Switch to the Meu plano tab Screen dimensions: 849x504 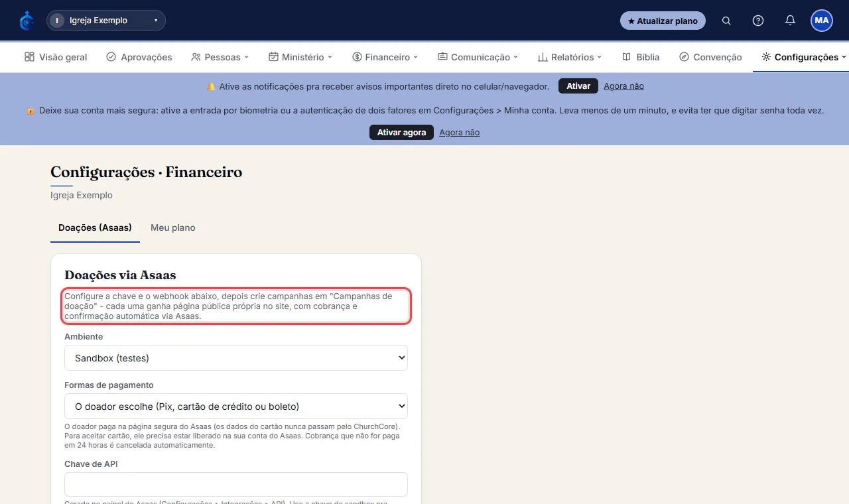(x=173, y=227)
